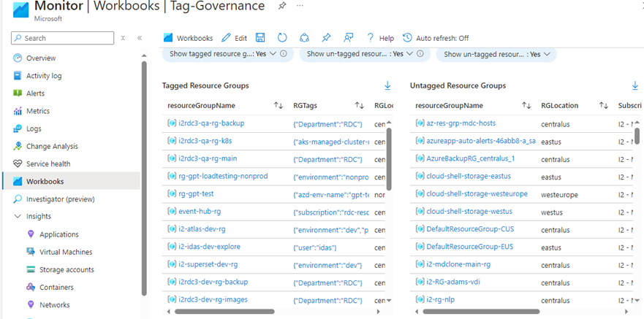Refresh the workbook using circular arrow
The image size is (644, 319).
click(281, 38)
